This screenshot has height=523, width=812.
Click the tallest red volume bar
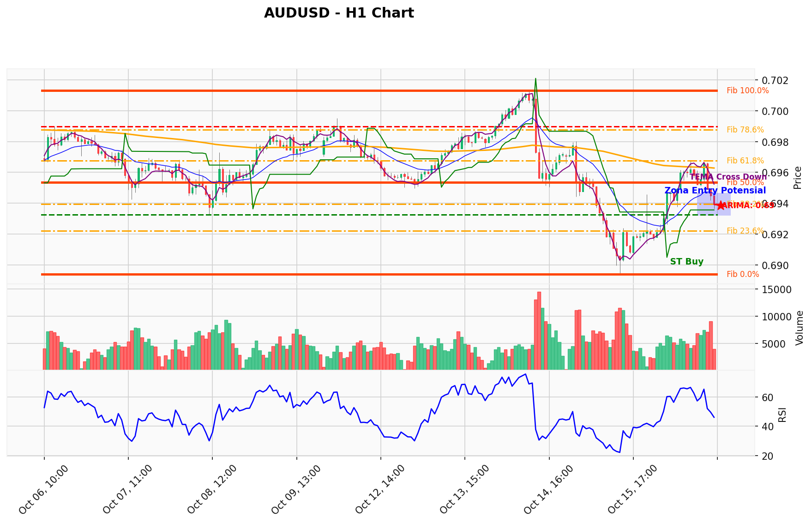(x=539, y=331)
